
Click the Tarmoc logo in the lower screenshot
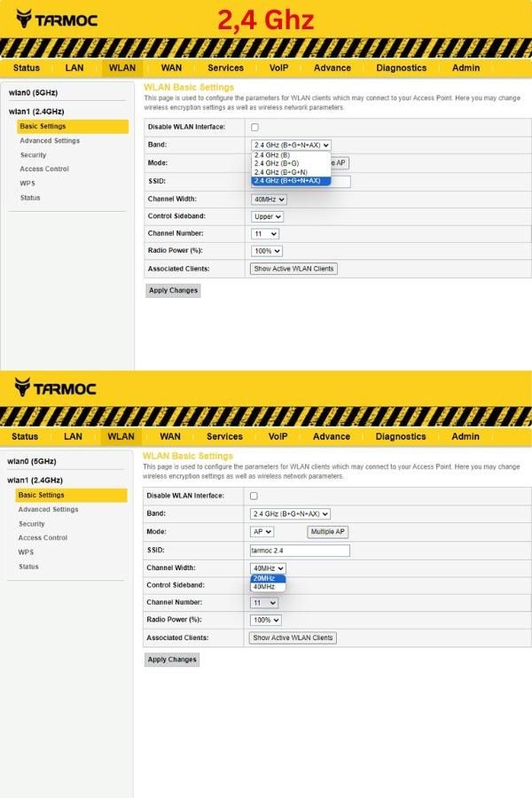[x=56, y=388]
